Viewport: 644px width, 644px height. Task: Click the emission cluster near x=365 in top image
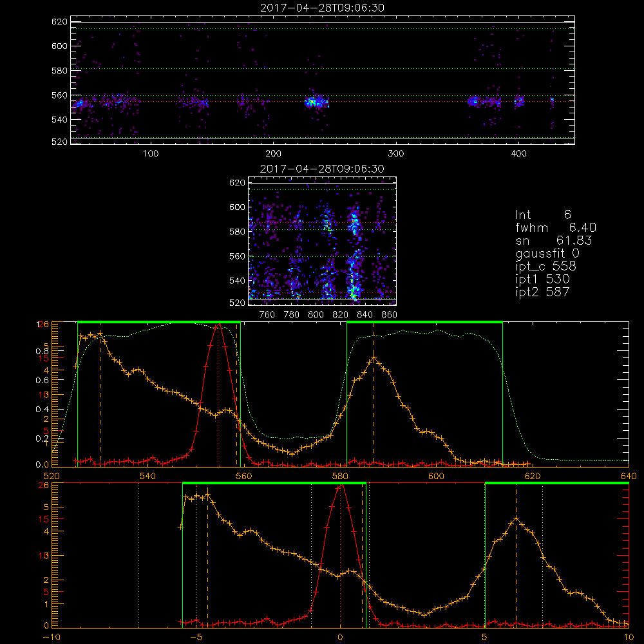pyautogui.click(x=474, y=101)
